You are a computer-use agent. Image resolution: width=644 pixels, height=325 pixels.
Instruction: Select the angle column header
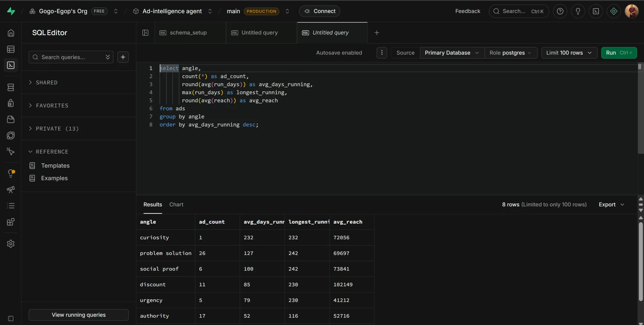click(x=166, y=222)
